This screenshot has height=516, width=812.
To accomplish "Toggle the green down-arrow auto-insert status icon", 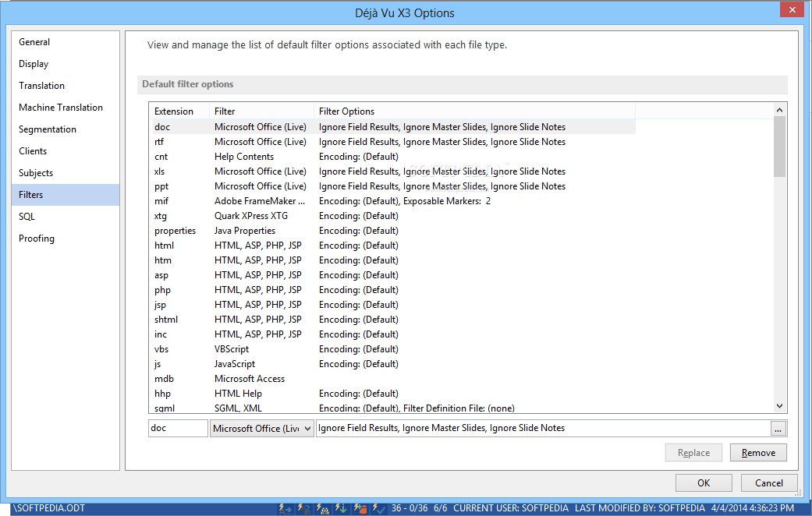I will (x=342, y=509).
